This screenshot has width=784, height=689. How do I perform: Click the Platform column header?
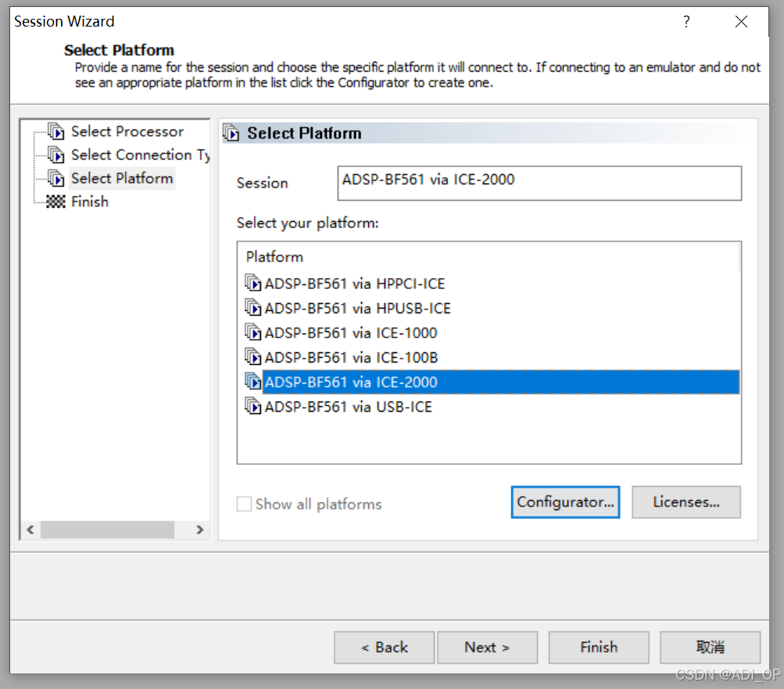(274, 257)
